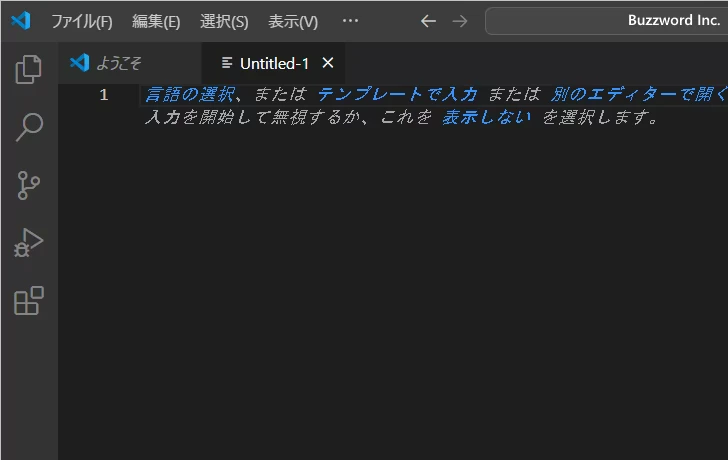The width and height of the screenshot is (728, 460).
Task: Open the Extensions view
Action: coord(29,301)
